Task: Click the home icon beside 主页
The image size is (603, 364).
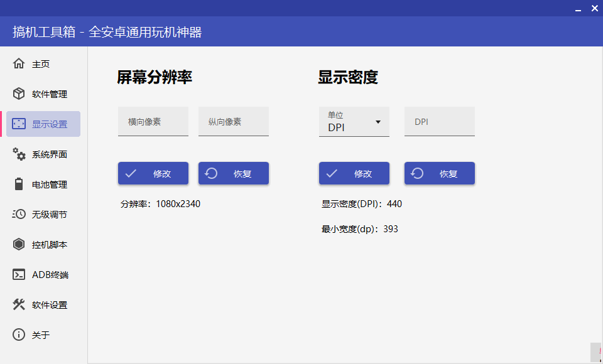Action: coord(18,63)
